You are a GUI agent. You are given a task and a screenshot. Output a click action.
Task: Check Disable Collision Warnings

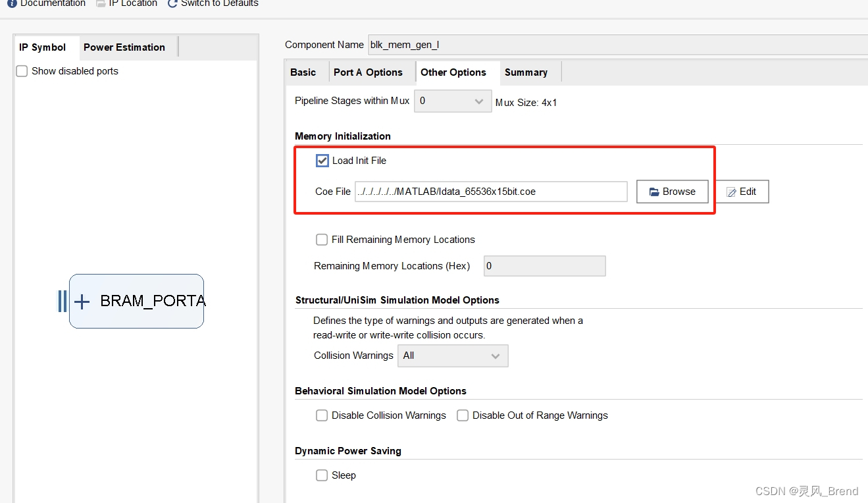[322, 415]
